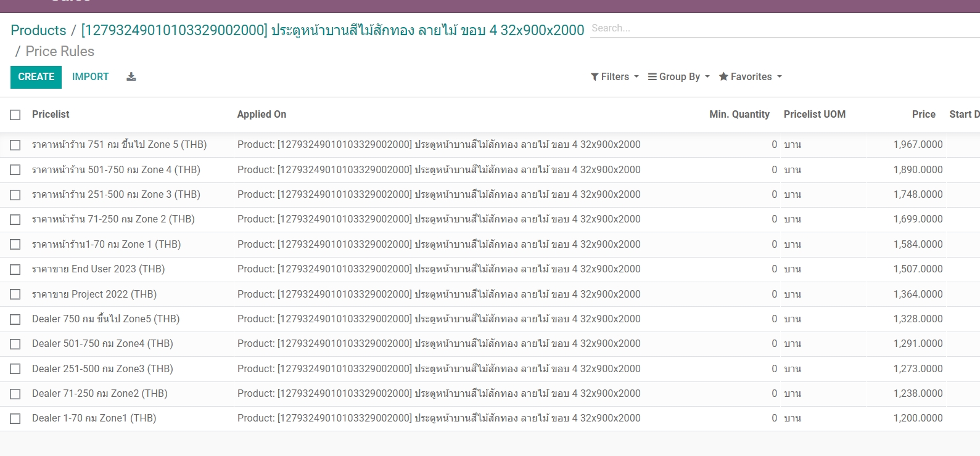Open the Dealer 501-750 กม Zone4 price rule
This screenshot has width=980, height=456.
tap(102, 344)
